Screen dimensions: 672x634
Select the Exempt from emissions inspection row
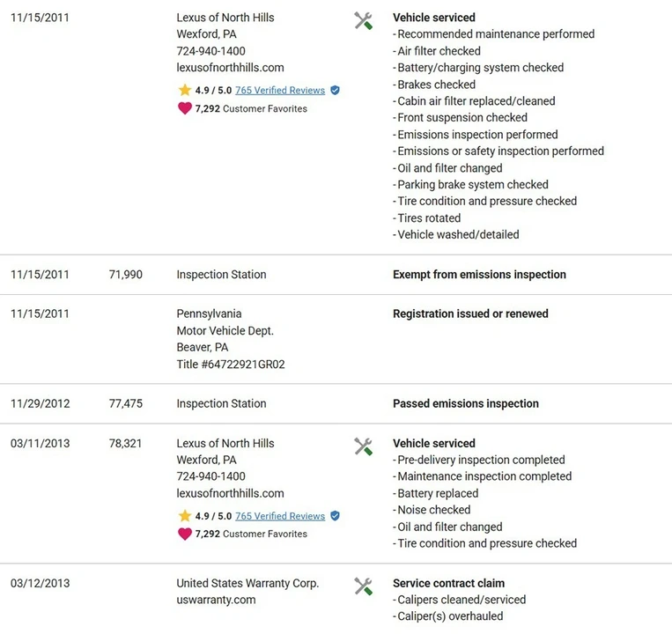[336, 275]
